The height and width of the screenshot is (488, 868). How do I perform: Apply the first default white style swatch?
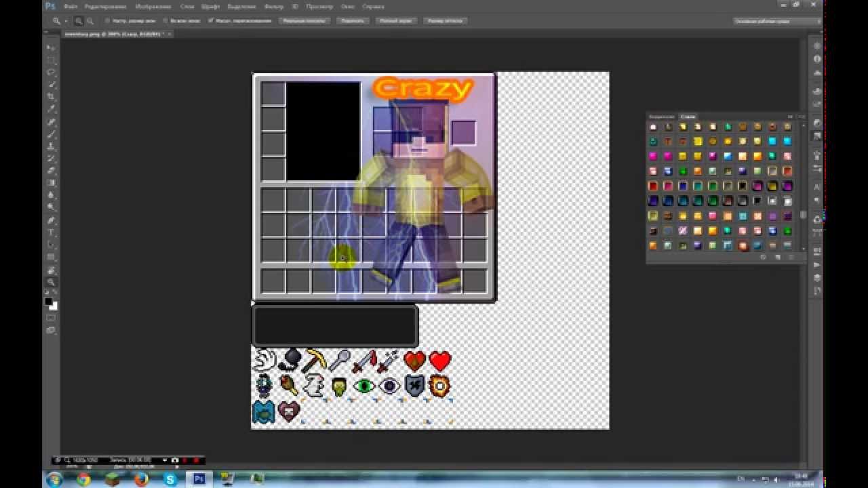pos(653,127)
